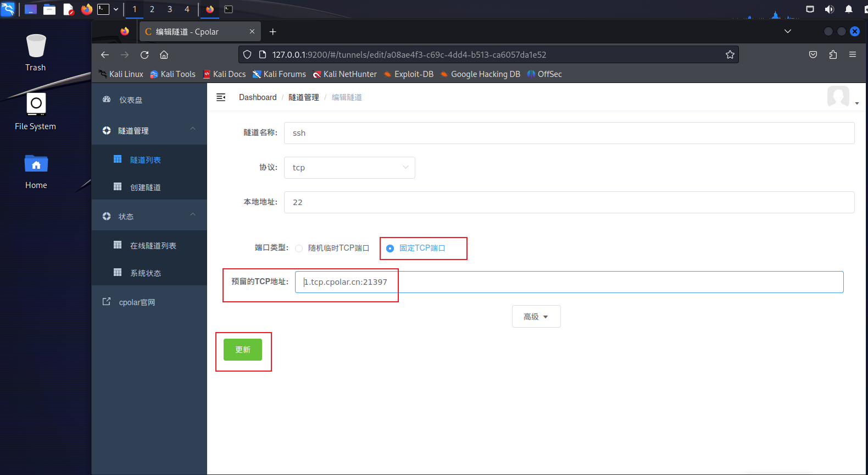This screenshot has width=868, height=475.
Task: Open the cpolar官网 external link
Action: tap(149, 302)
